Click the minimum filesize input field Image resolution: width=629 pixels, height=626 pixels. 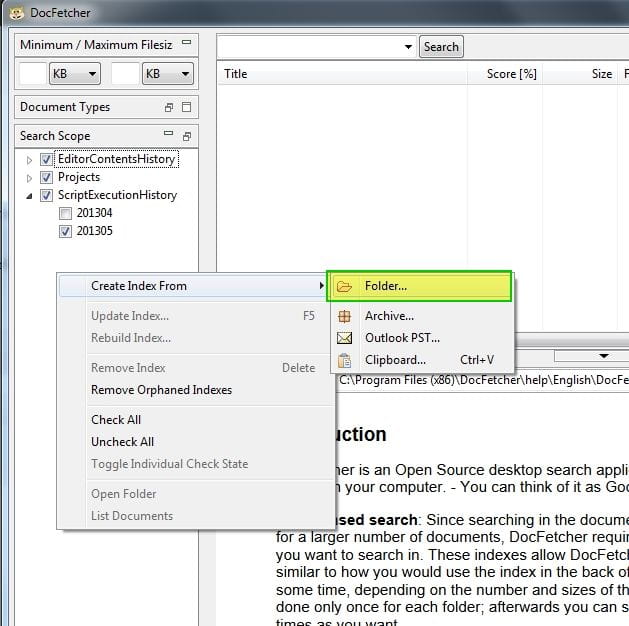point(33,74)
